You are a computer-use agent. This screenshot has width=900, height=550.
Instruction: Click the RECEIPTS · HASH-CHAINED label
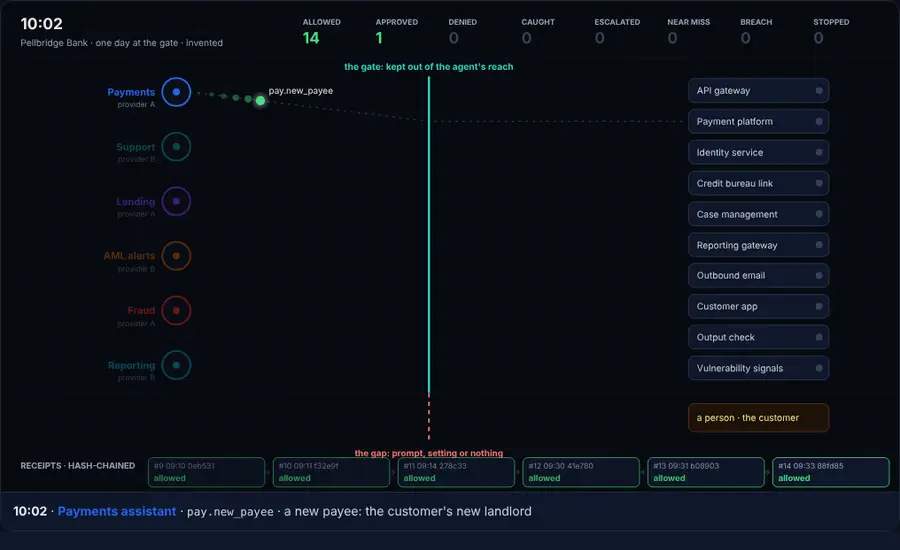tap(77, 466)
